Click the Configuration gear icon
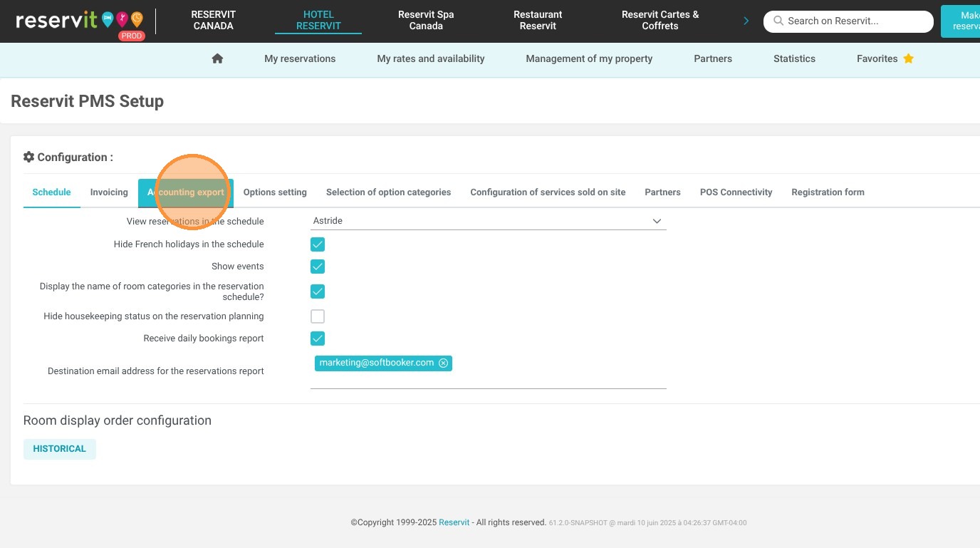 coord(29,157)
